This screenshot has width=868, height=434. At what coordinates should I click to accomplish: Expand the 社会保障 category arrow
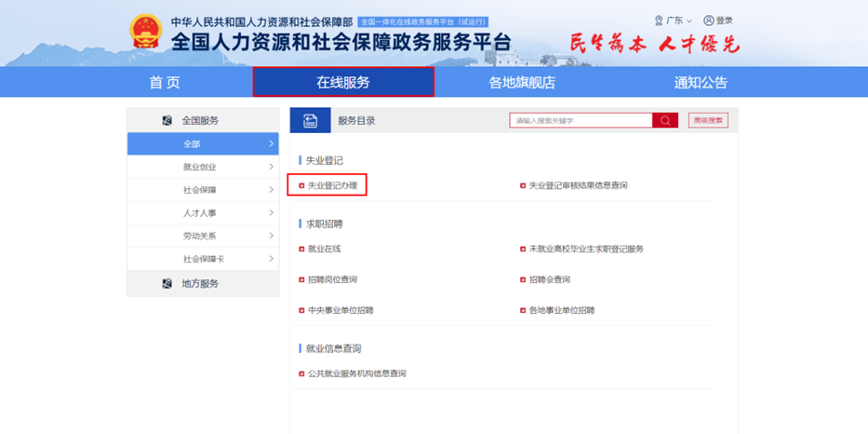[x=271, y=190]
